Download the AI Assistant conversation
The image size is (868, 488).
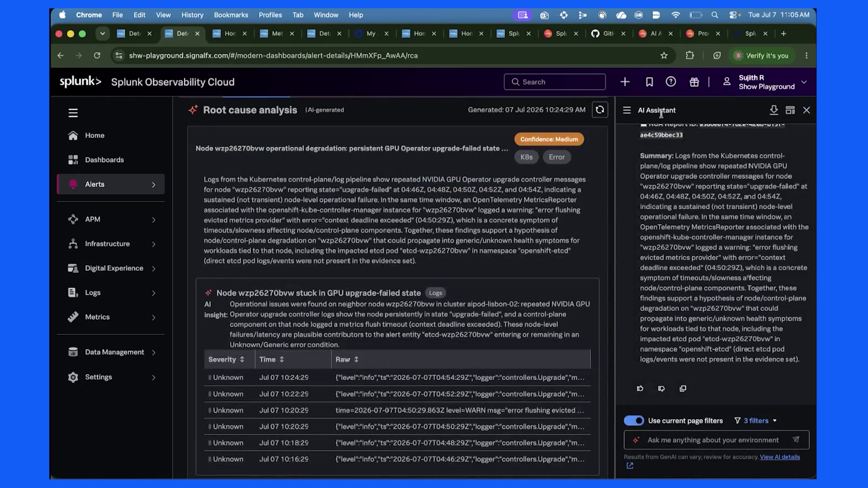[774, 110]
